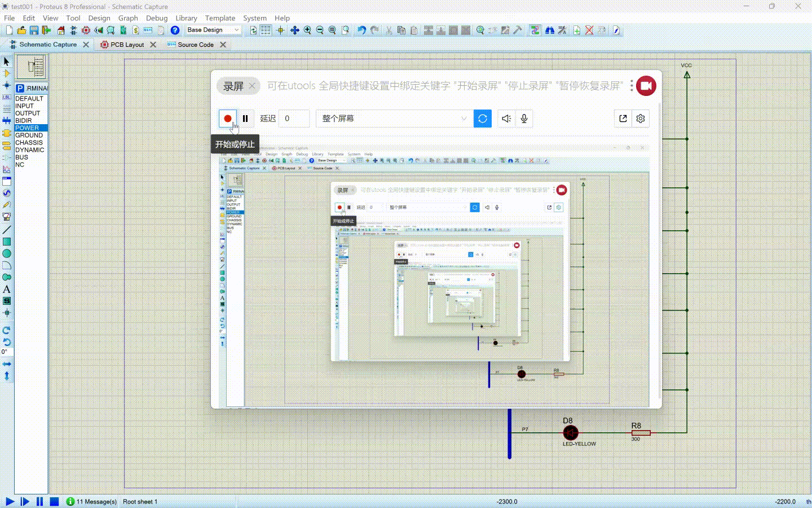812x508 pixels.
Task: Click the Pan/Center crossed arrows icon
Action: click(x=295, y=30)
